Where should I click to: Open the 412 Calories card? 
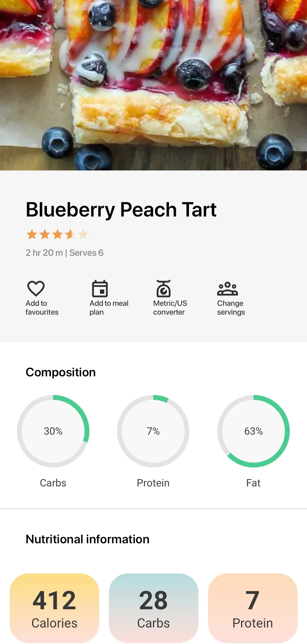54,608
